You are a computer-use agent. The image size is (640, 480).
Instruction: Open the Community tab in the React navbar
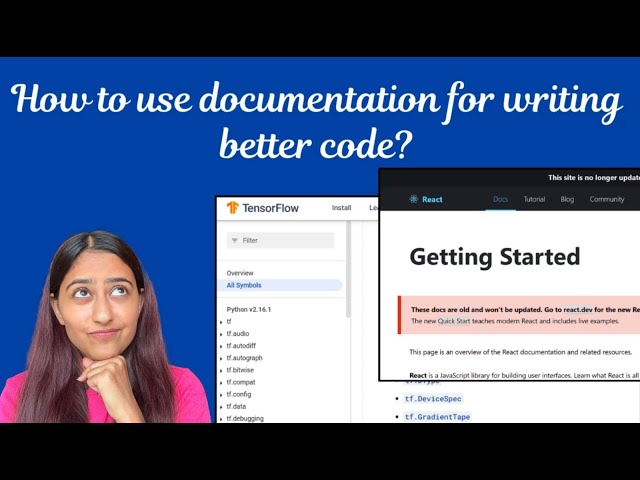coord(607,199)
